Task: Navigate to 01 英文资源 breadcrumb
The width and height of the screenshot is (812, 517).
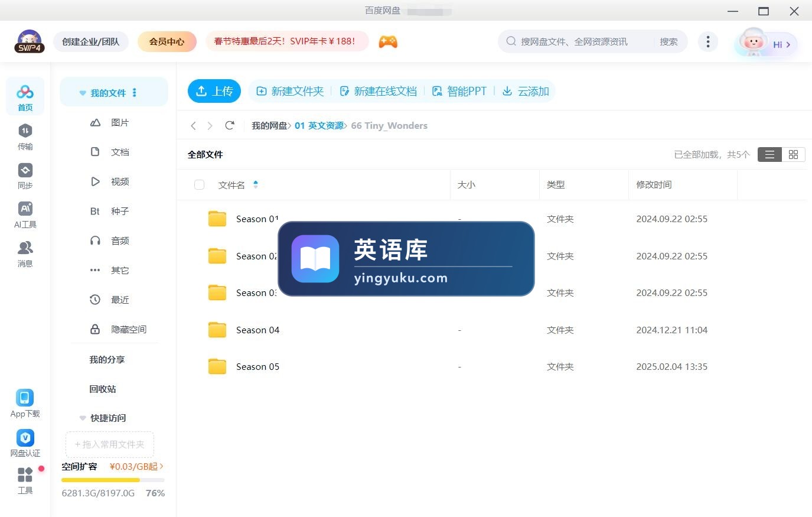Action: pyautogui.click(x=319, y=125)
